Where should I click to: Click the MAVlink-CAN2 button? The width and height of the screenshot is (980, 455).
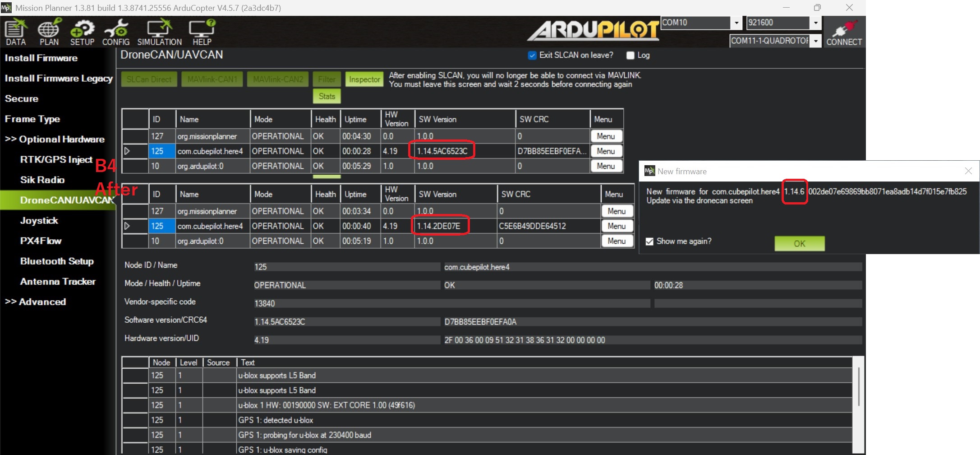point(278,79)
